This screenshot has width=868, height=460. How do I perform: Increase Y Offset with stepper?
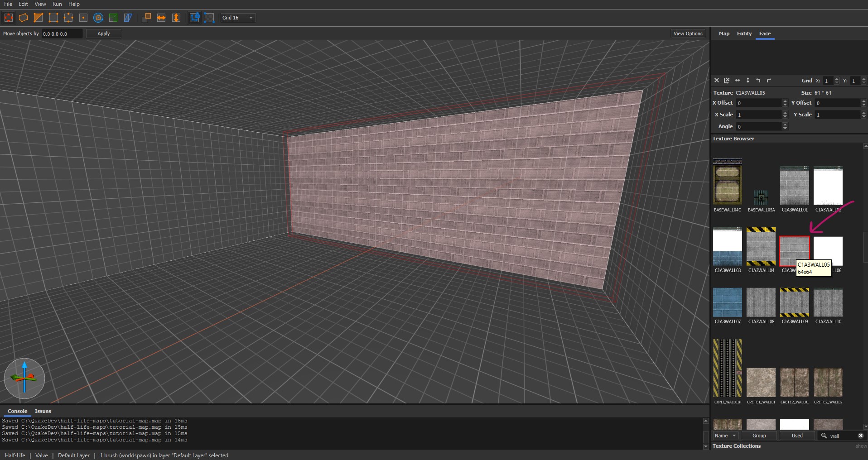click(864, 101)
